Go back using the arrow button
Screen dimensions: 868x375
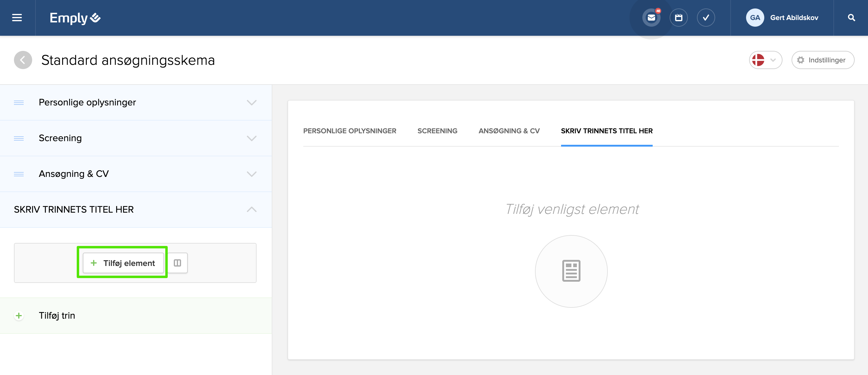[22, 60]
